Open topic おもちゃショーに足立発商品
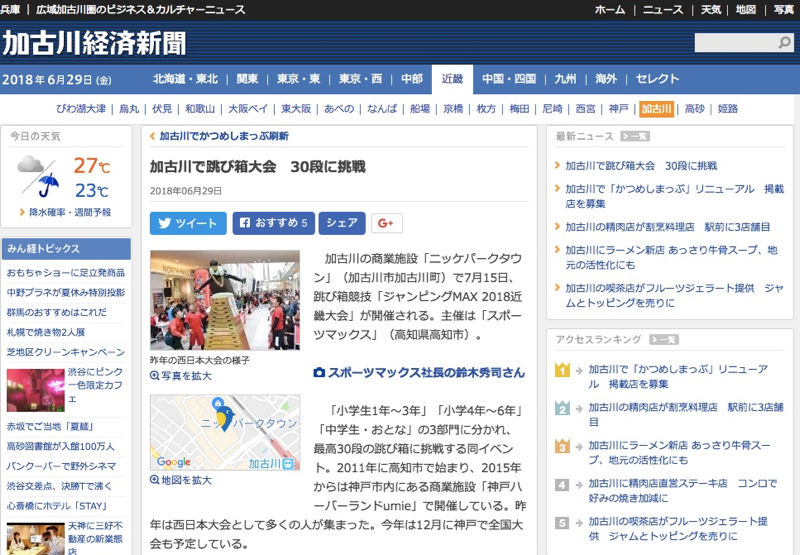Image resolution: width=800 pixels, height=555 pixels. 66,273
